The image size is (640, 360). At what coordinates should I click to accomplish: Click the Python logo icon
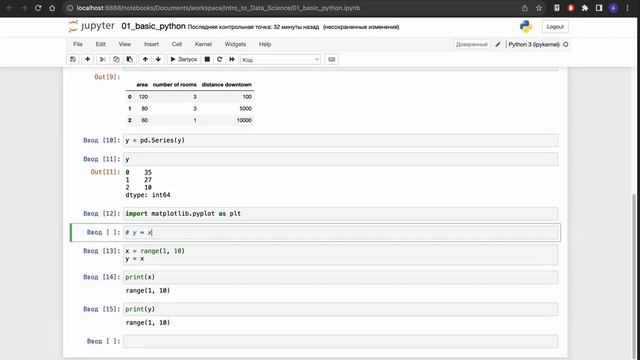tap(526, 27)
